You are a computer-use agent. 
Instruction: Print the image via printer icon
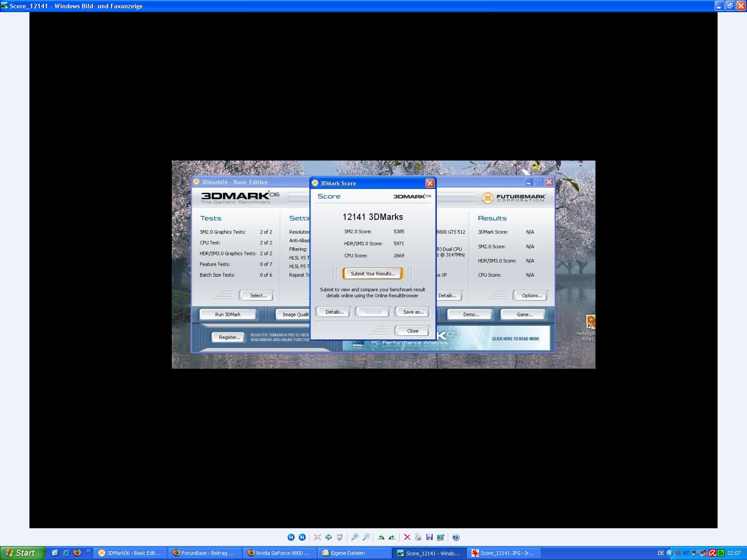click(418, 537)
